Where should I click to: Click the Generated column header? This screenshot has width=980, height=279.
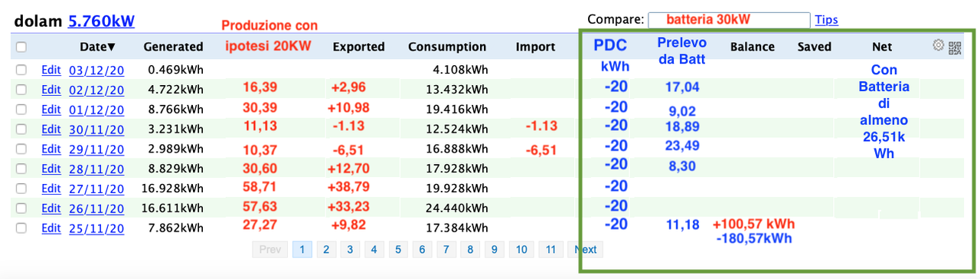[x=173, y=47]
